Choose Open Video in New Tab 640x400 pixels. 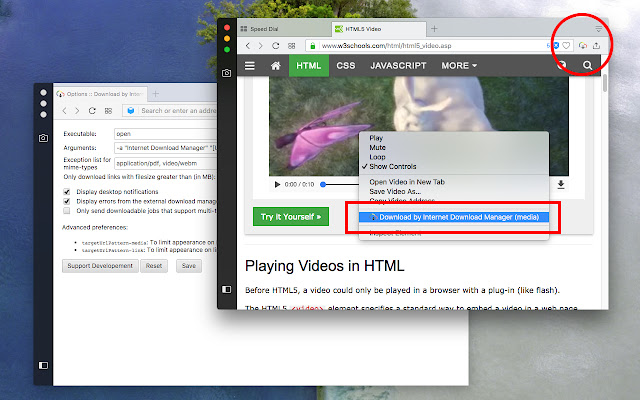(407, 182)
